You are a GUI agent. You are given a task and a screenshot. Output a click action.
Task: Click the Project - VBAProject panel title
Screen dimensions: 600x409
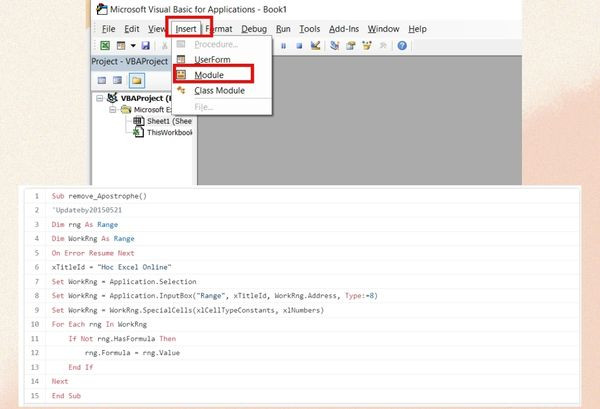pos(130,62)
